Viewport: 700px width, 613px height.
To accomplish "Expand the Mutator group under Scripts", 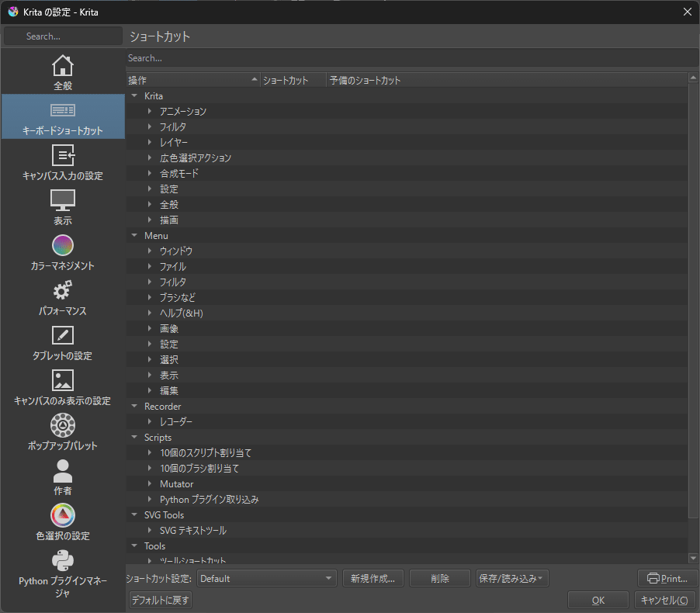I will click(x=148, y=483).
